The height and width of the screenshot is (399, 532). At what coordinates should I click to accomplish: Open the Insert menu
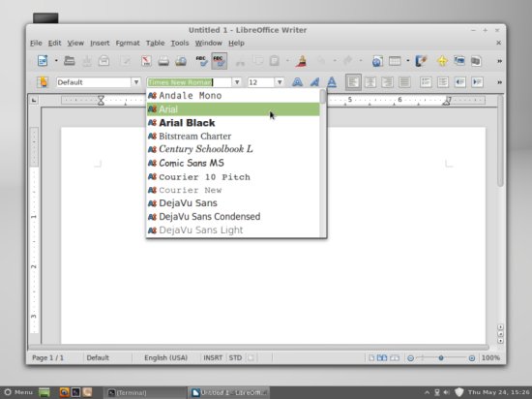pos(100,44)
